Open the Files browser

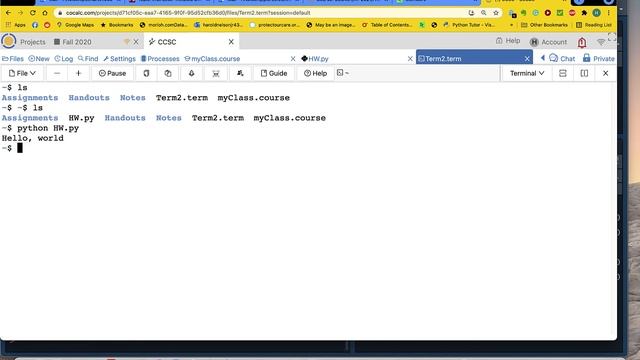pos(13,59)
